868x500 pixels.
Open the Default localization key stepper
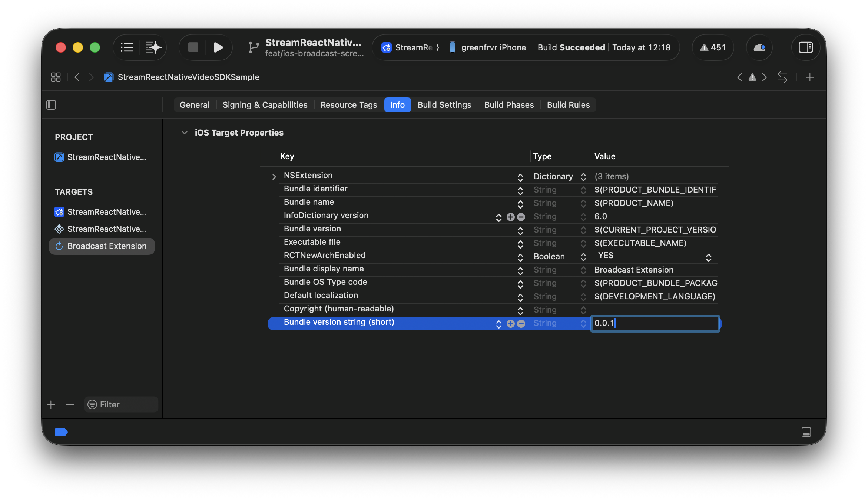pyautogui.click(x=520, y=297)
